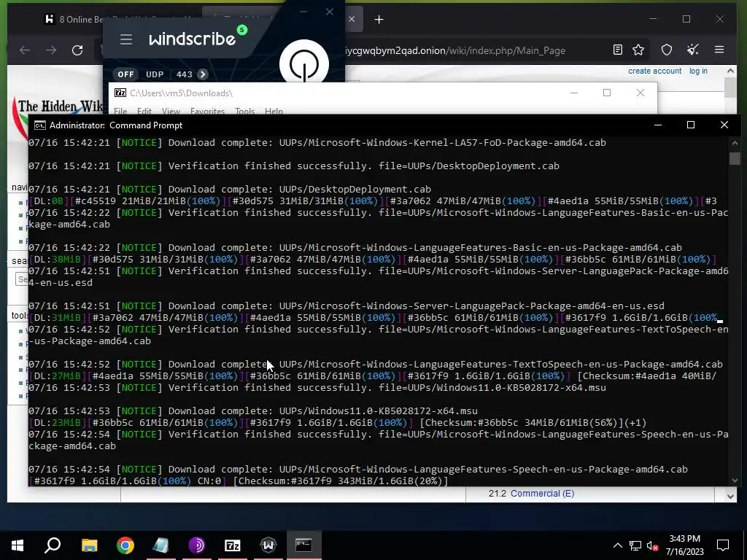Click the Command Prompt scrollbar thumb
Image resolution: width=747 pixels, height=560 pixels.
click(x=734, y=158)
